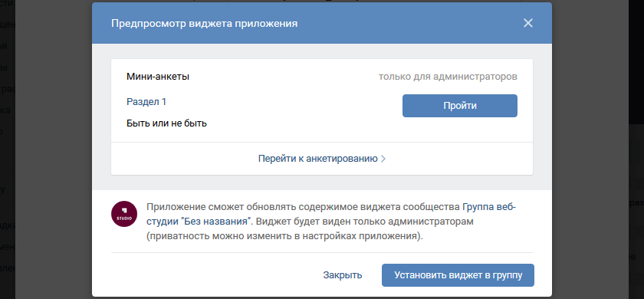The width and height of the screenshot is (644, 299).
Task: Click the text Быть или не быть
Action: coord(166,123)
